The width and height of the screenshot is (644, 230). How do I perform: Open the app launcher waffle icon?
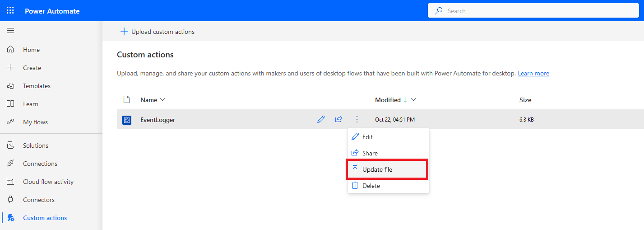pyautogui.click(x=10, y=10)
